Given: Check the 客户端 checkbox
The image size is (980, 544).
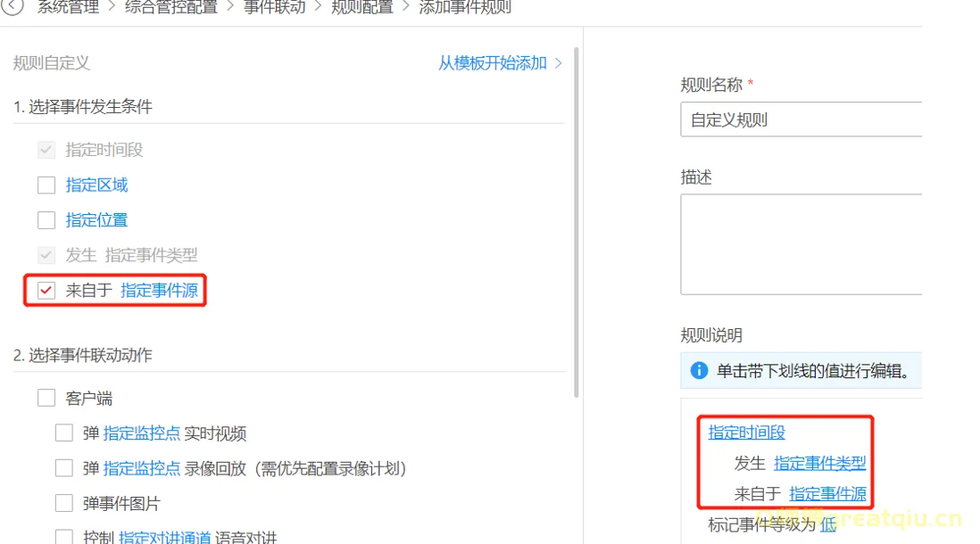Looking at the screenshot, I should pyautogui.click(x=46, y=399).
